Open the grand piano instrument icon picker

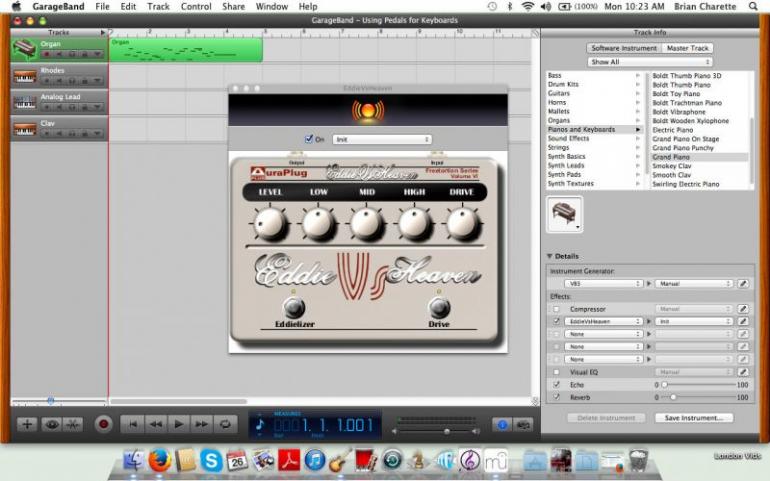[x=564, y=214]
